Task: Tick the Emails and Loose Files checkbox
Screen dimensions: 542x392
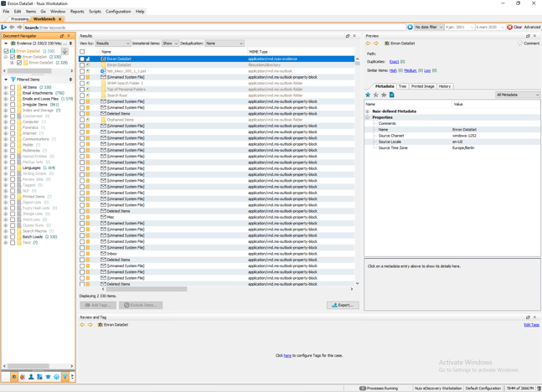Action: point(13,99)
